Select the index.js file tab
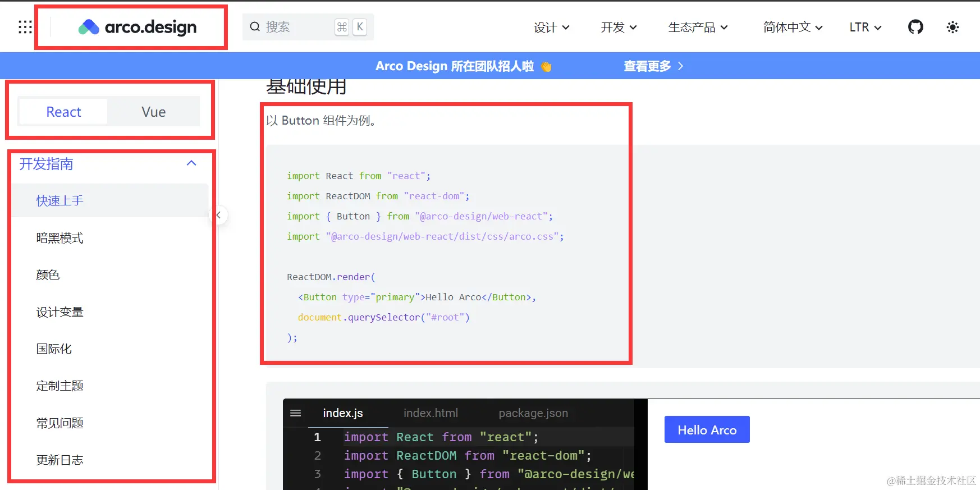980x490 pixels. click(343, 413)
